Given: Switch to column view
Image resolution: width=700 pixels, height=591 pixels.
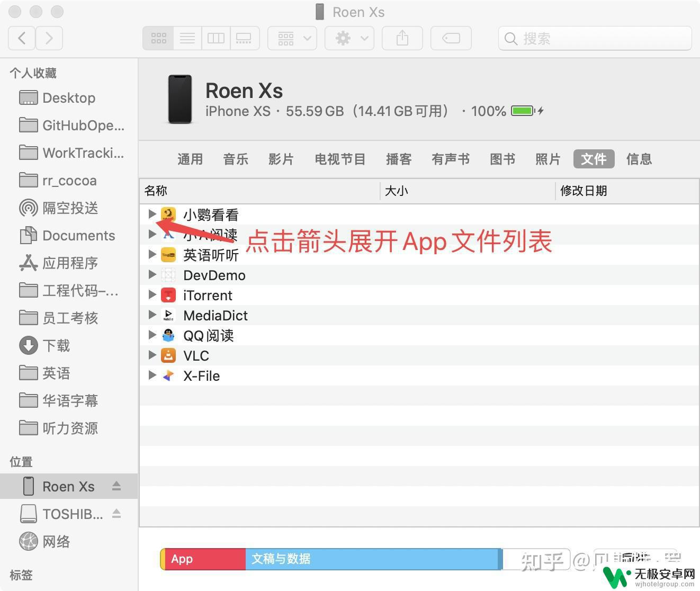Looking at the screenshot, I should (x=216, y=38).
